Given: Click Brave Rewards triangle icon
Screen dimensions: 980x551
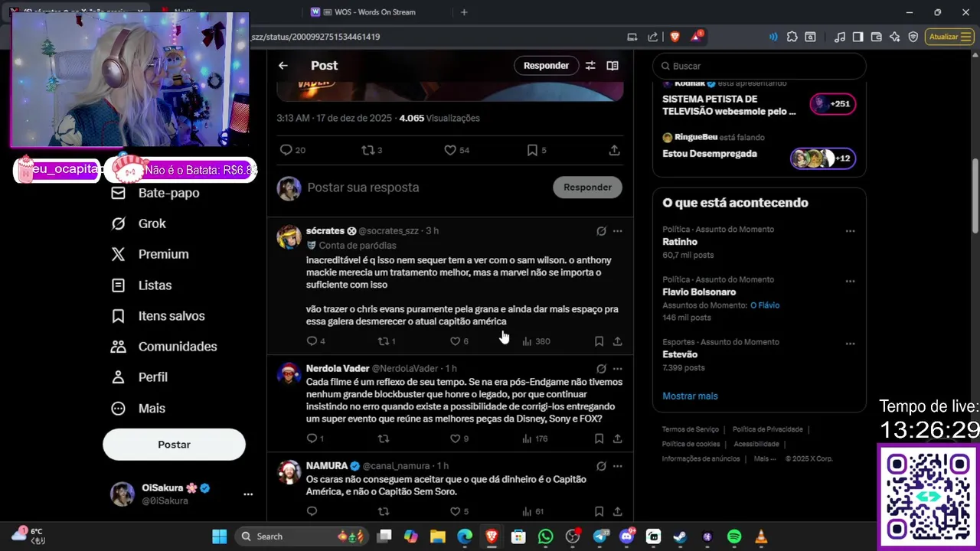Looking at the screenshot, I should (x=697, y=37).
